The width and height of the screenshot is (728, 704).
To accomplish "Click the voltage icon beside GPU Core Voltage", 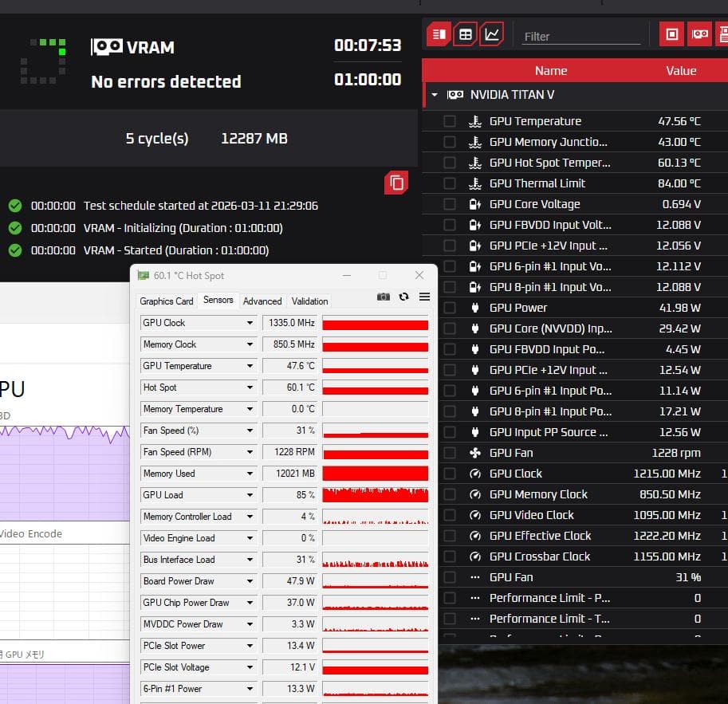I will [474, 204].
